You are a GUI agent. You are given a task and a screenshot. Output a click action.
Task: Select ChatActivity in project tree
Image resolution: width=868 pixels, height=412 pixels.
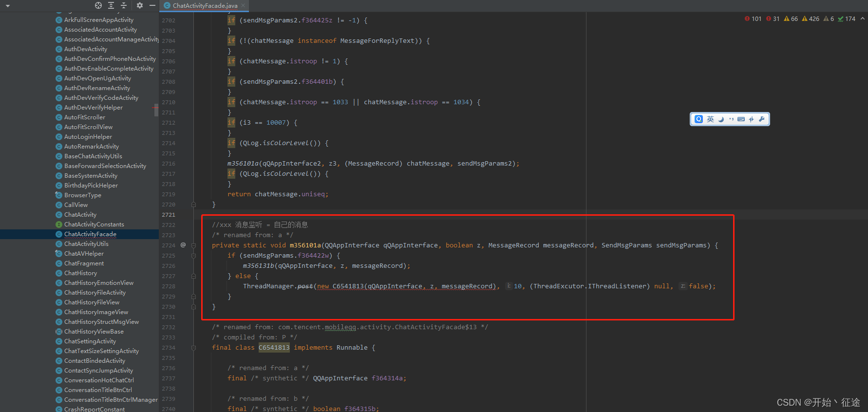pyautogui.click(x=80, y=215)
